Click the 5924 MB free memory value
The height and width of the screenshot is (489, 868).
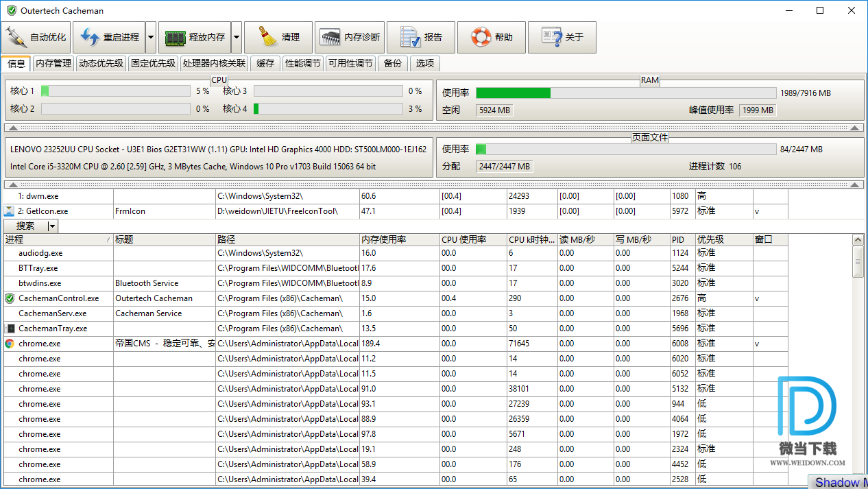click(x=494, y=110)
